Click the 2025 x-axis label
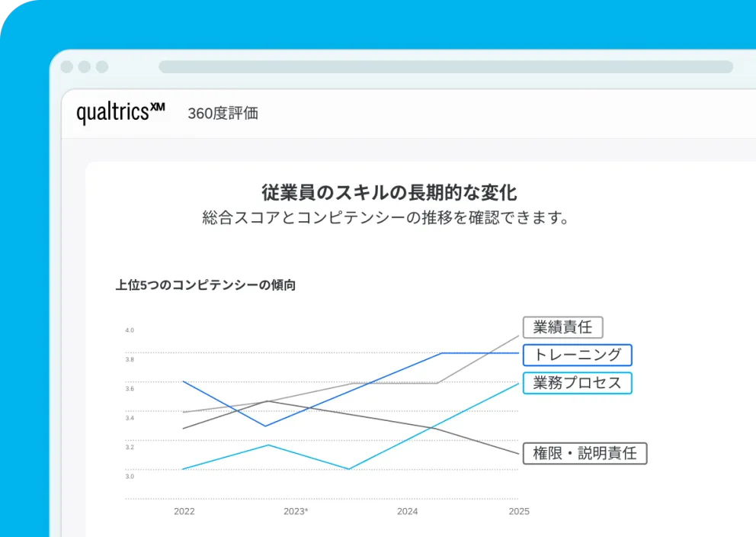The width and height of the screenshot is (756, 537). 519,511
